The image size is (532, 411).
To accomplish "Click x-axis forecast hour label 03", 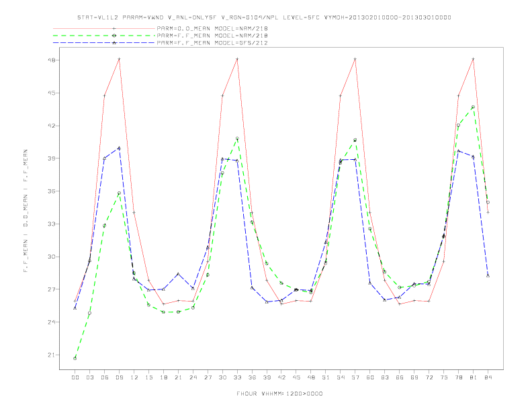I will click(89, 377).
